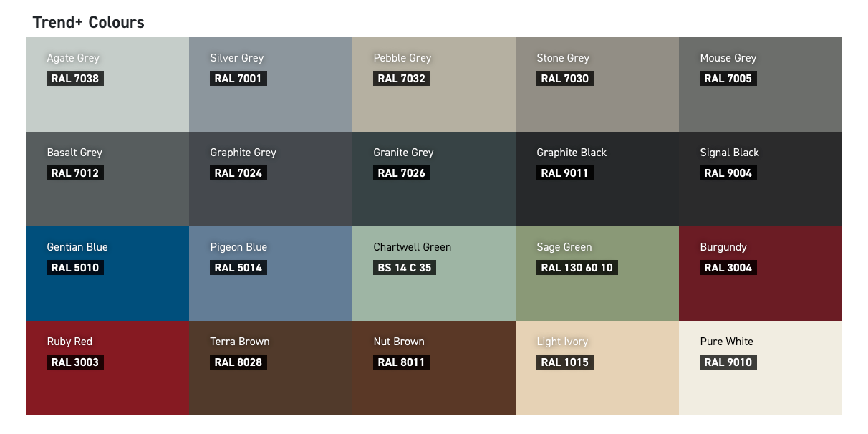
Task: Choose the Sage Green tile
Action: point(597,274)
